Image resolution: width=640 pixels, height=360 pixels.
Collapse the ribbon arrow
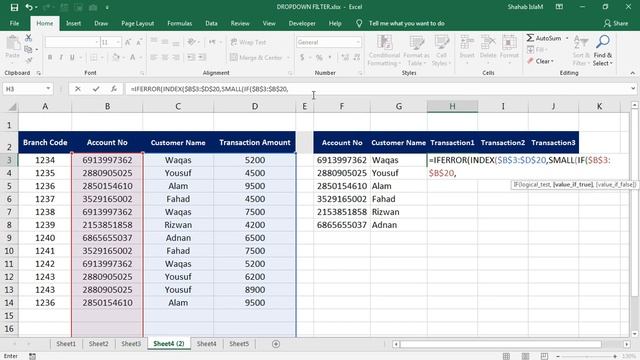click(633, 73)
